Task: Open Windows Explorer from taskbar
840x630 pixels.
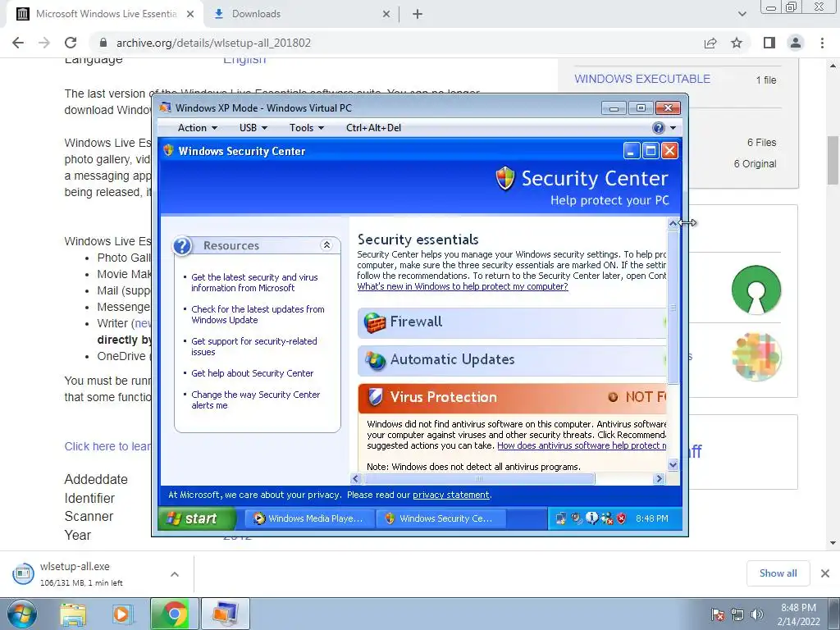Action: point(73,614)
